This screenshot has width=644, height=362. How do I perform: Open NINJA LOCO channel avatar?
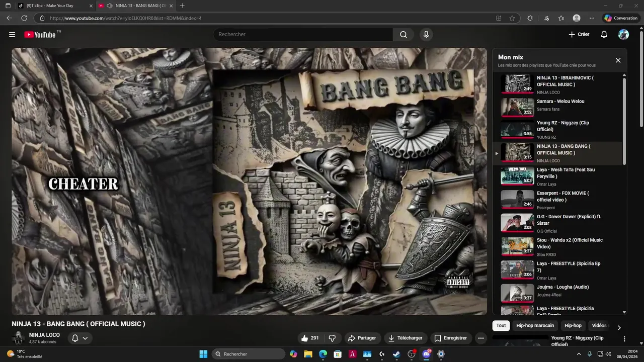pos(19,338)
